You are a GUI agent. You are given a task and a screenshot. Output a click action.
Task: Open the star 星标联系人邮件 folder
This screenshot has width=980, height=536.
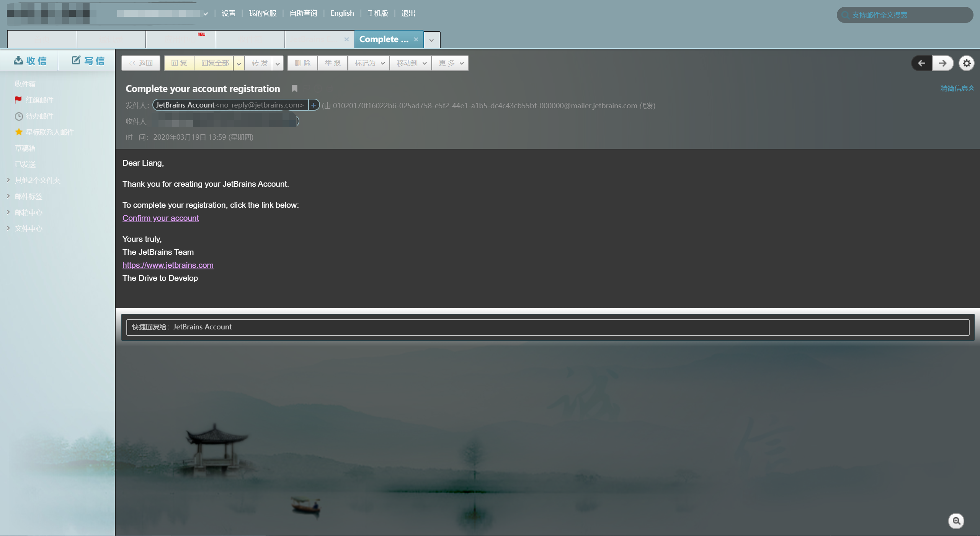click(x=44, y=132)
